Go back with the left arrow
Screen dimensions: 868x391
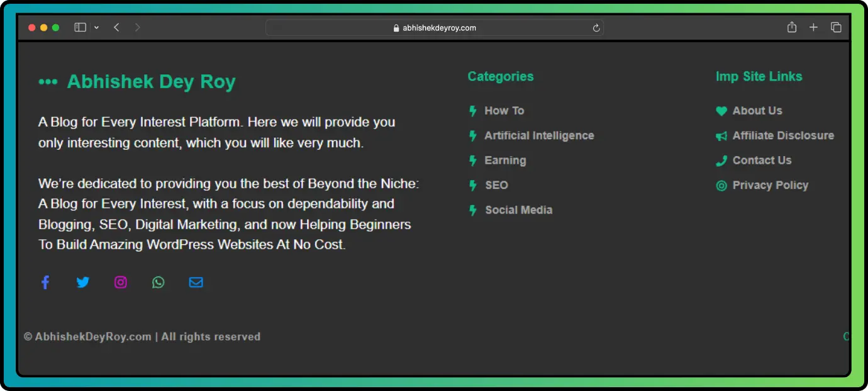point(116,27)
